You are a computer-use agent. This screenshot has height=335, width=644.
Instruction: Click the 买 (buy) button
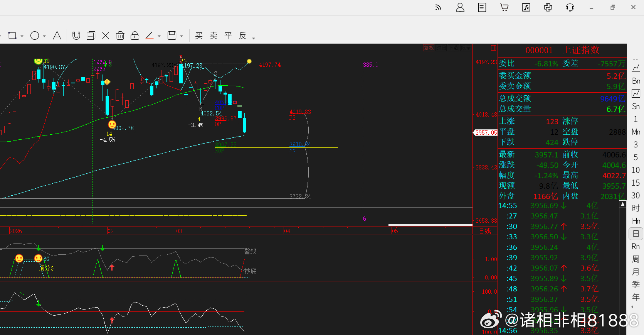199,36
